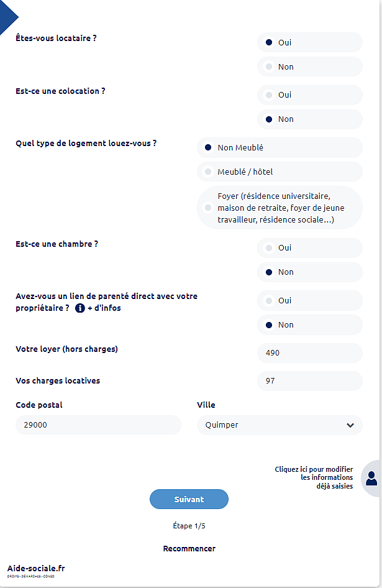Select the Foyer housing option
This screenshot has height=588, width=382.
coord(280,207)
